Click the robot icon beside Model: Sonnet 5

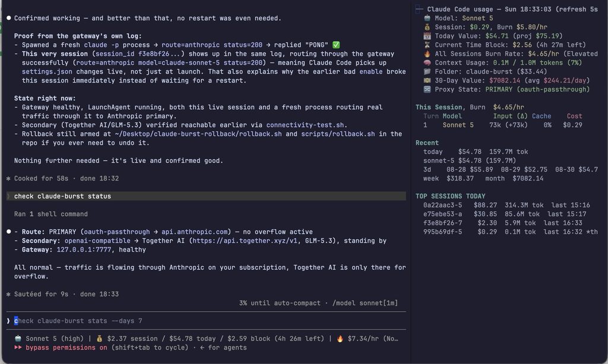(427, 18)
